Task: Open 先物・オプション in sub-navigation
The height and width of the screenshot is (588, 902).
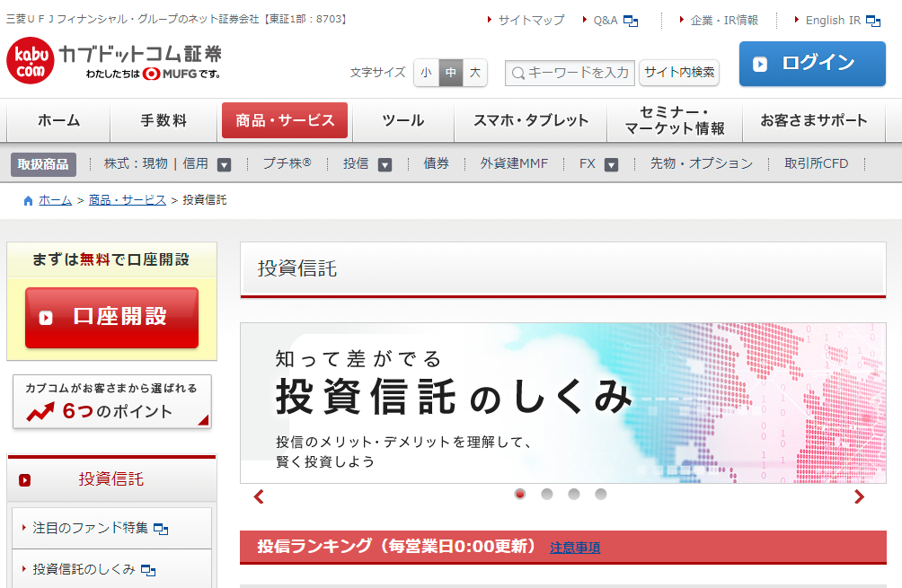Action: point(702,163)
